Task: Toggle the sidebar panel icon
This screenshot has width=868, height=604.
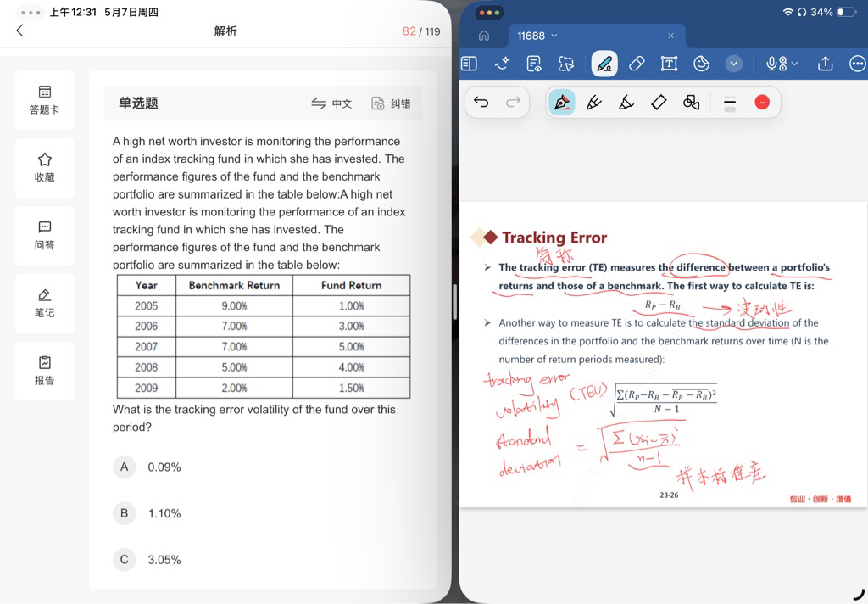Action: click(469, 64)
